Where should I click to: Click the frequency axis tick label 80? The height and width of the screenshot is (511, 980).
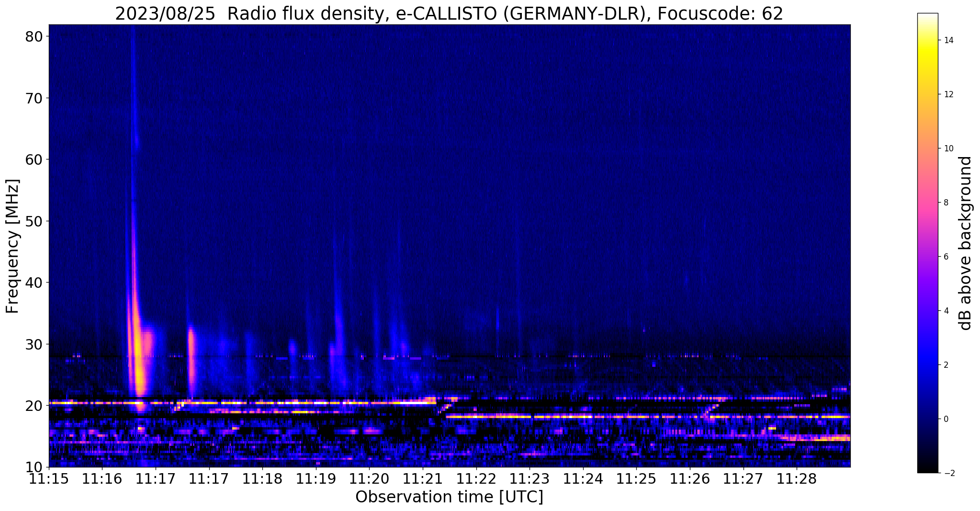(34, 36)
